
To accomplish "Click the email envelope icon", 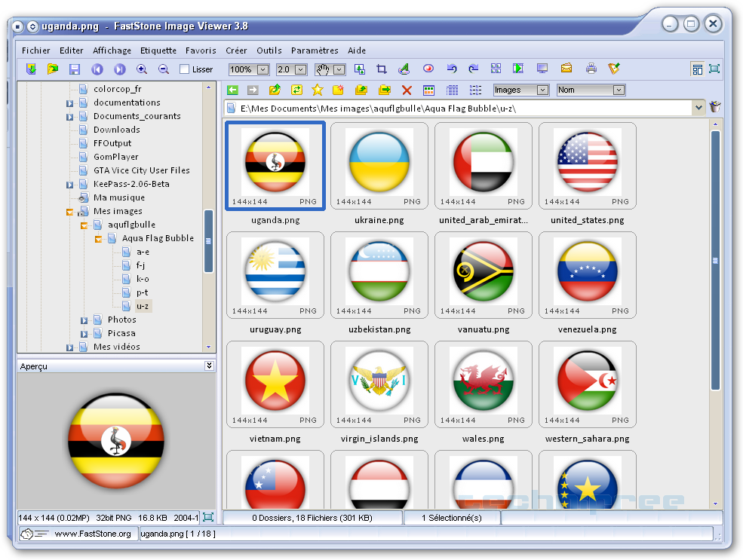I will click(566, 69).
